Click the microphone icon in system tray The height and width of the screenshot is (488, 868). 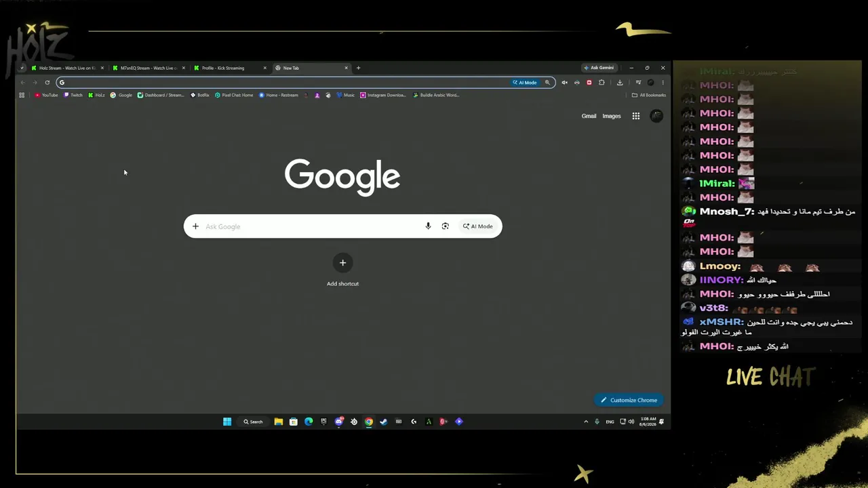coord(597,422)
